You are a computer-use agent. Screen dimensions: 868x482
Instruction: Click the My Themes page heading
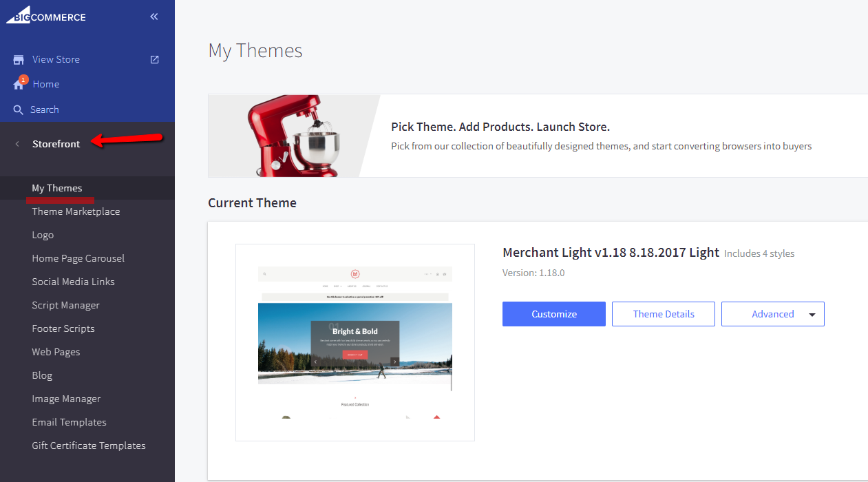pyautogui.click(x=255, y=51)
